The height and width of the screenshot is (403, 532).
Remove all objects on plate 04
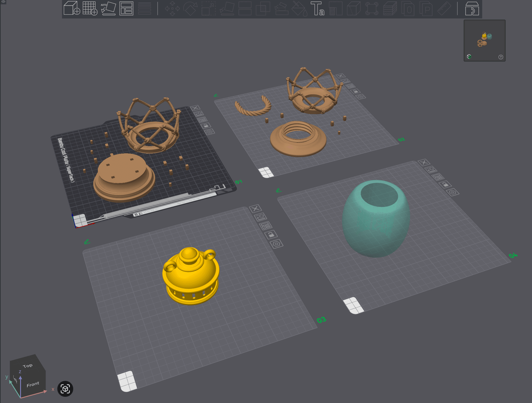tap(424, 162)
